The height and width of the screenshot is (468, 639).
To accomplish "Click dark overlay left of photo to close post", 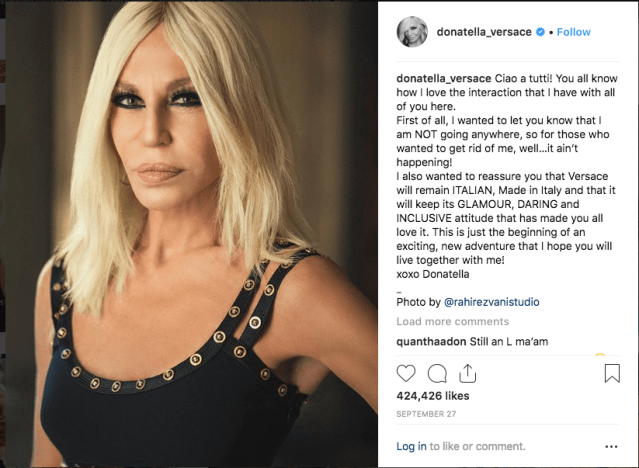I will (2, 234).
